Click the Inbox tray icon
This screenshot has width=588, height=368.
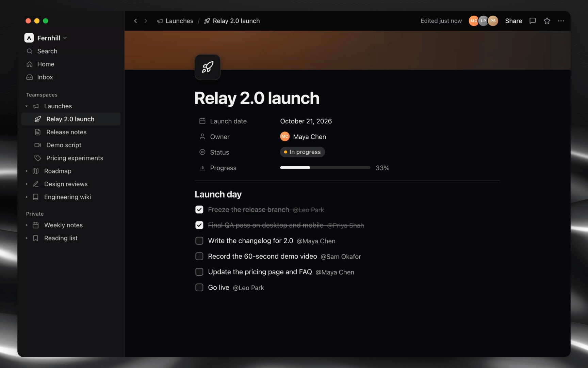point(30,77)
